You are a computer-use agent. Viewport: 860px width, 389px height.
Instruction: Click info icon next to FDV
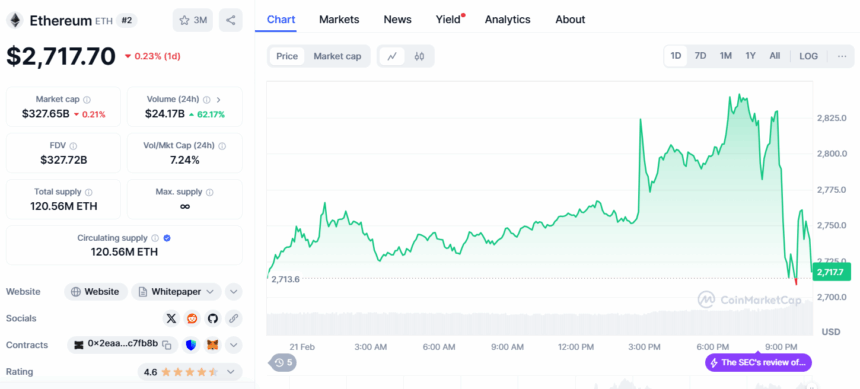point(73,146)
